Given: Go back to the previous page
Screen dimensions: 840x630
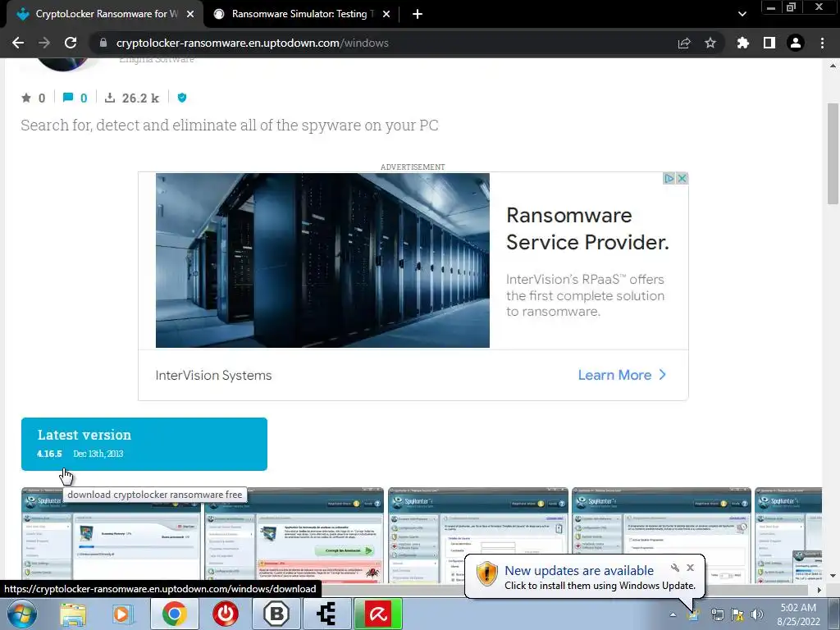Looking at the screenshot, I should pos(18,43).
